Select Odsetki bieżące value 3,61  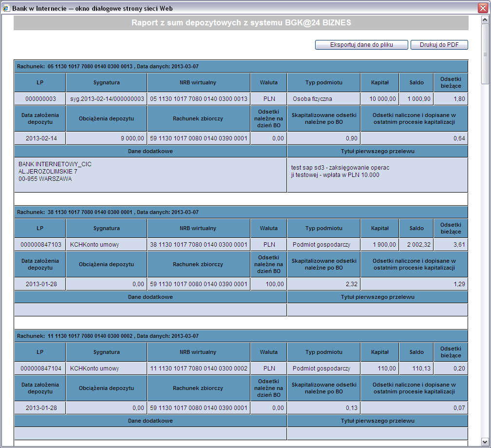coord(459,245)
